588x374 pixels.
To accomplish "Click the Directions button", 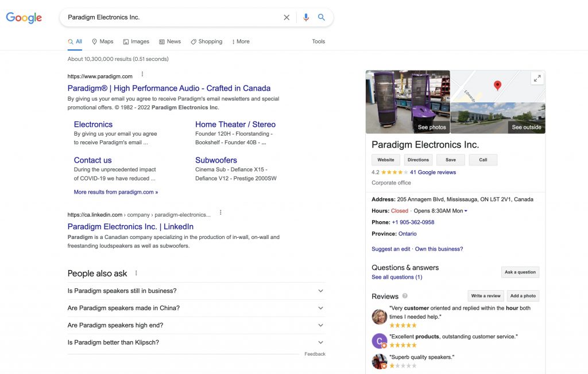I will pos(418,160).
